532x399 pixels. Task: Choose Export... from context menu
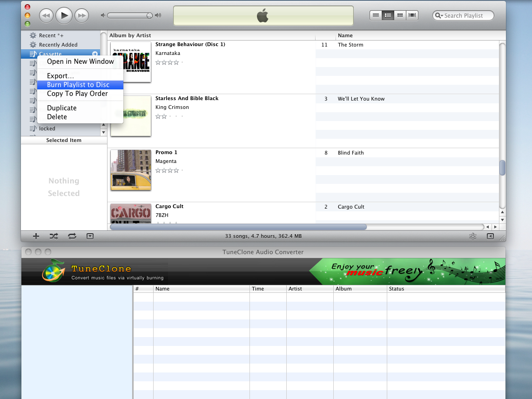80,76
